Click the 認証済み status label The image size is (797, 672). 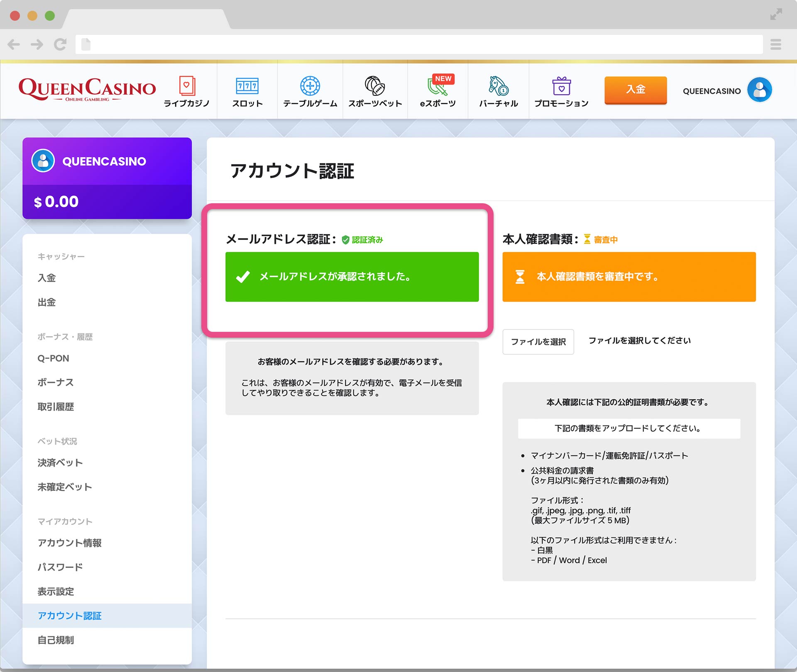[367, 240]
